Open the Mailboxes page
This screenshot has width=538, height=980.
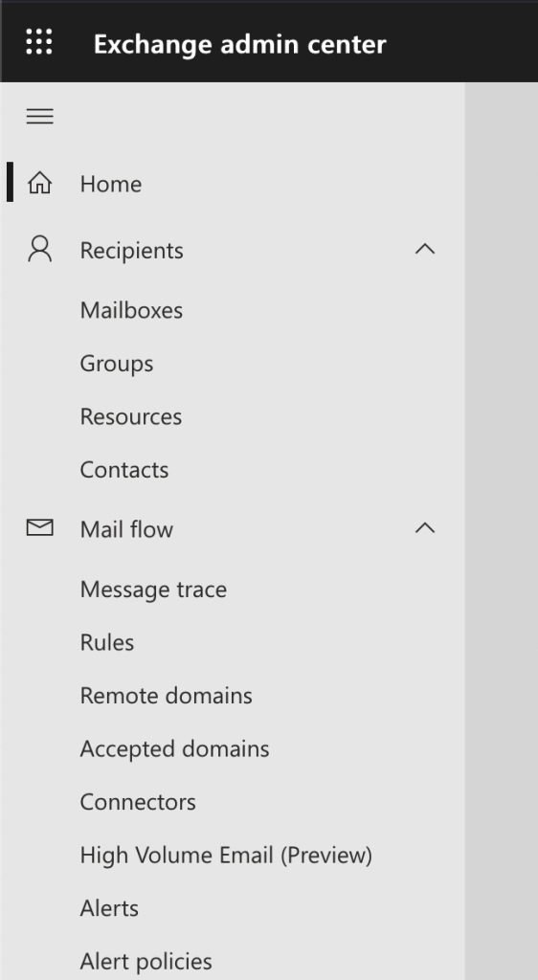(x=131, y=311)
